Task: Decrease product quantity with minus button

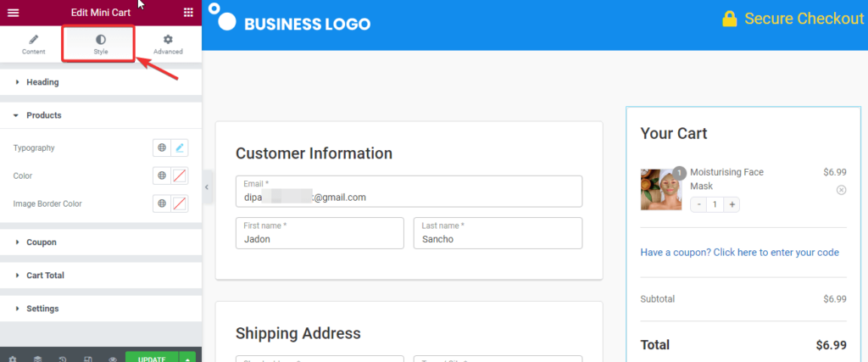Action: [x=699, y=205]
